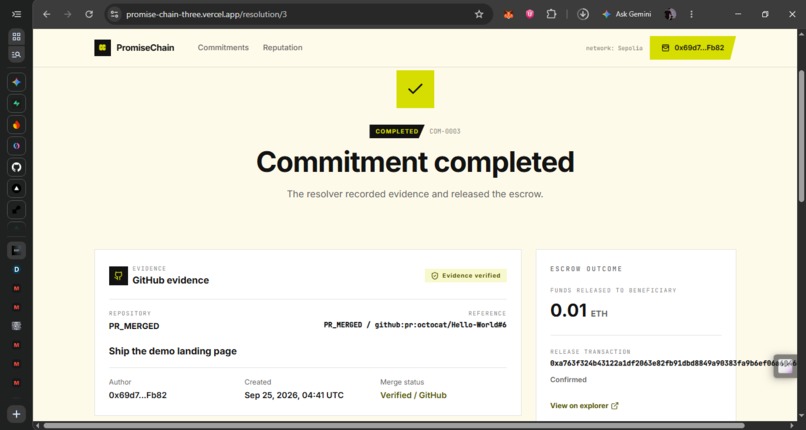Screen dimensions: 806x430
Task: Click the Confirmed transaction status
Action: click(x=568, y=380)
